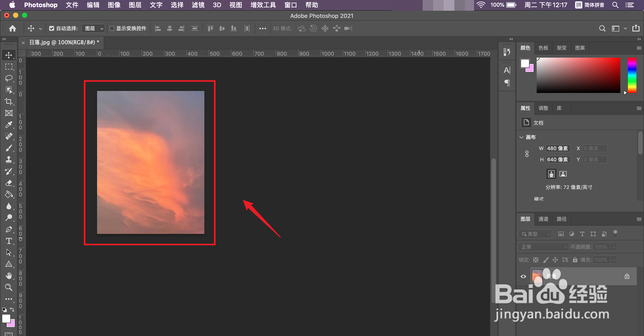Select the Crop tool
The image size is (644, 336).
tap(9, 101)
